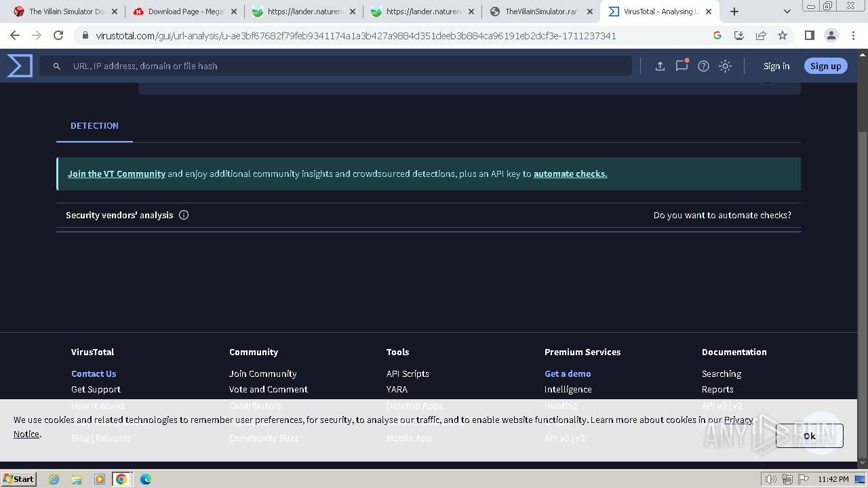Click Contact Us footer link

click(94, 373)
